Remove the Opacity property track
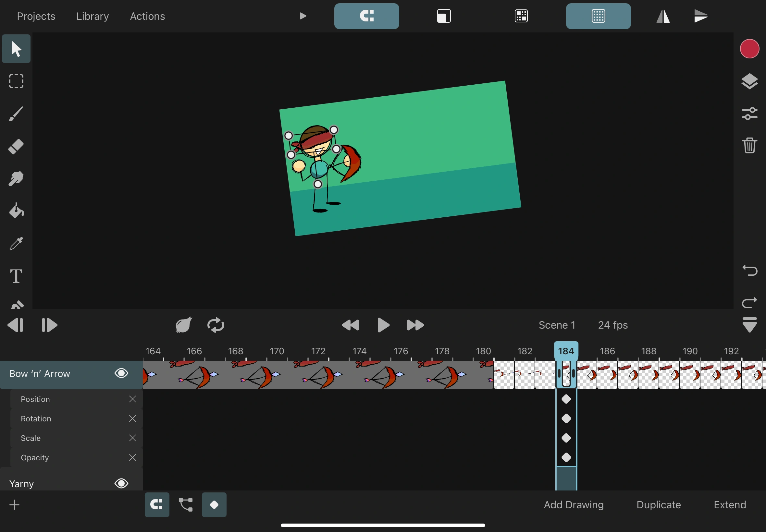Viewport: 766px width, 532px height. (132, 457)
